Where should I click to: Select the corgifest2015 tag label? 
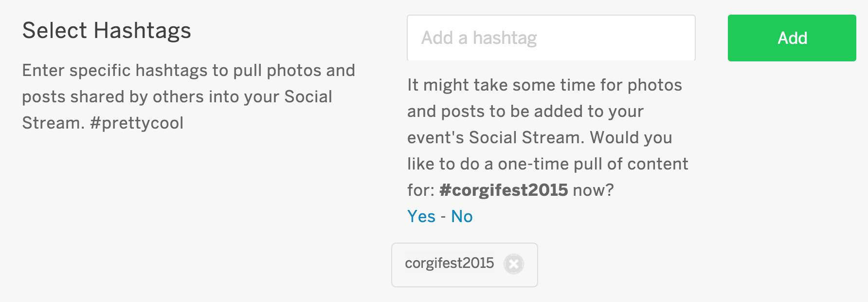(x=449, y=263)
